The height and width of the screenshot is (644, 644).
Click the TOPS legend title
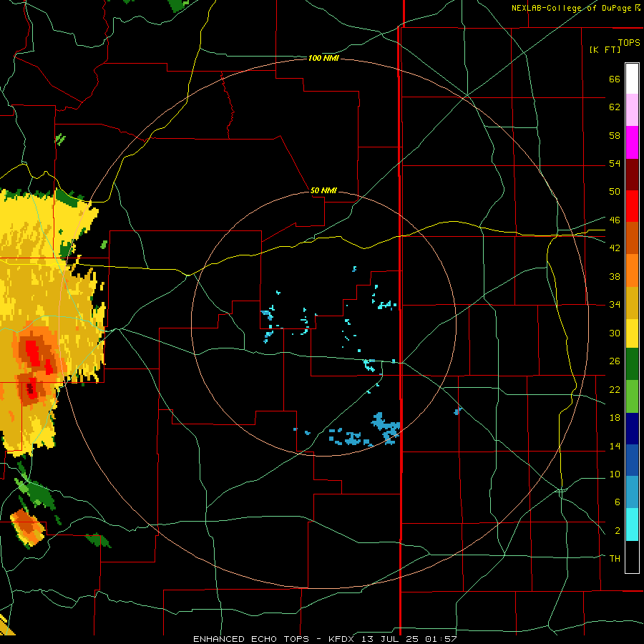tap(629, 42)
